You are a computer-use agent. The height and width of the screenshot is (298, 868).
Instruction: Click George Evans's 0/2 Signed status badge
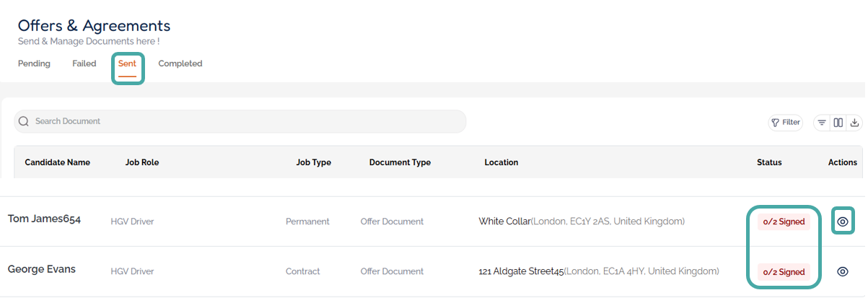pos(784,272)
